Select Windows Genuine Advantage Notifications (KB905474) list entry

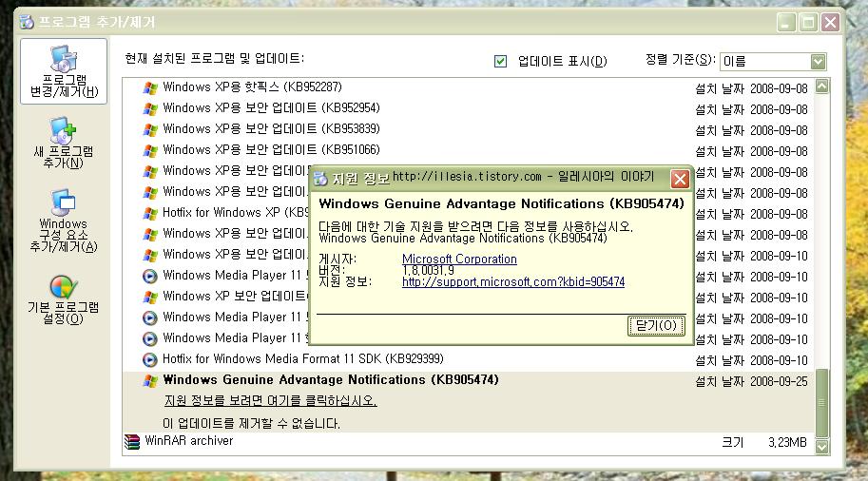(331, 380)
